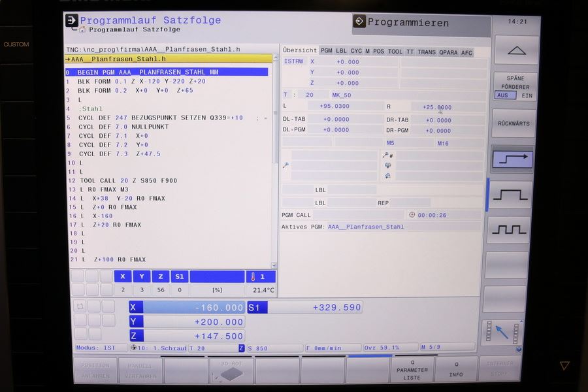
Task: Click the double square-pulse block softkey
Action: coord(512,229)
